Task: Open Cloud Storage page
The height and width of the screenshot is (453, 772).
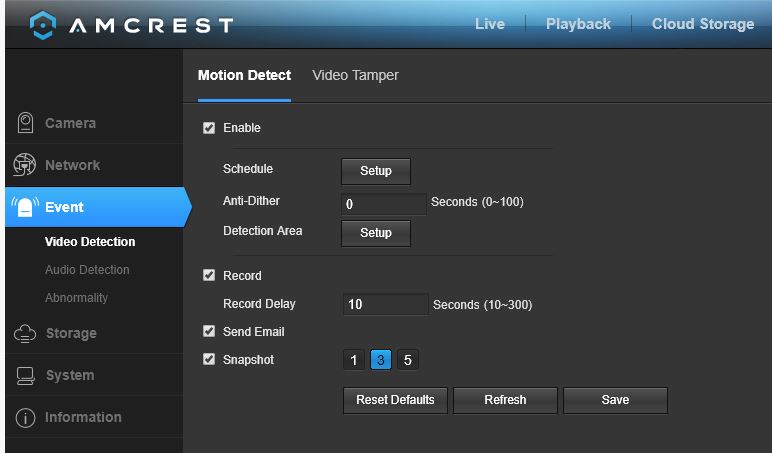Action: (703, 24)
